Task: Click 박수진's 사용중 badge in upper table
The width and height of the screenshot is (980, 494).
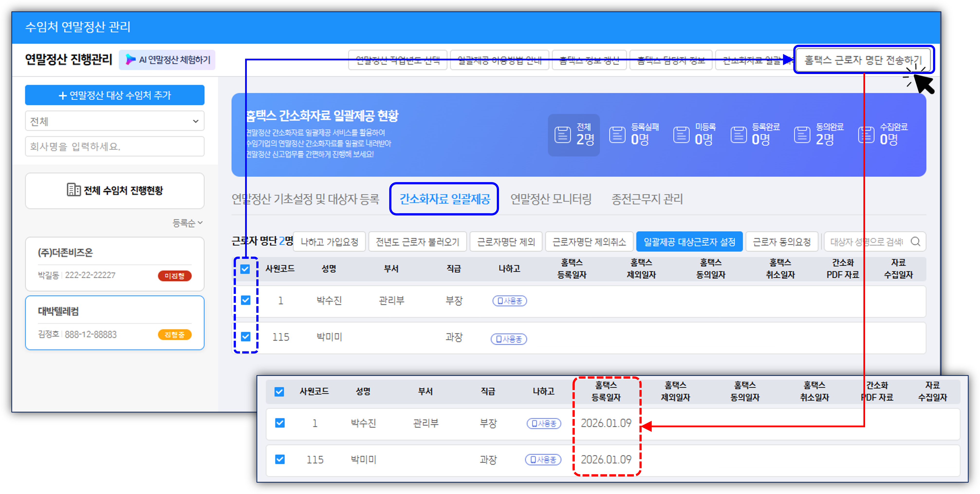Action: (x=509, y=301)
